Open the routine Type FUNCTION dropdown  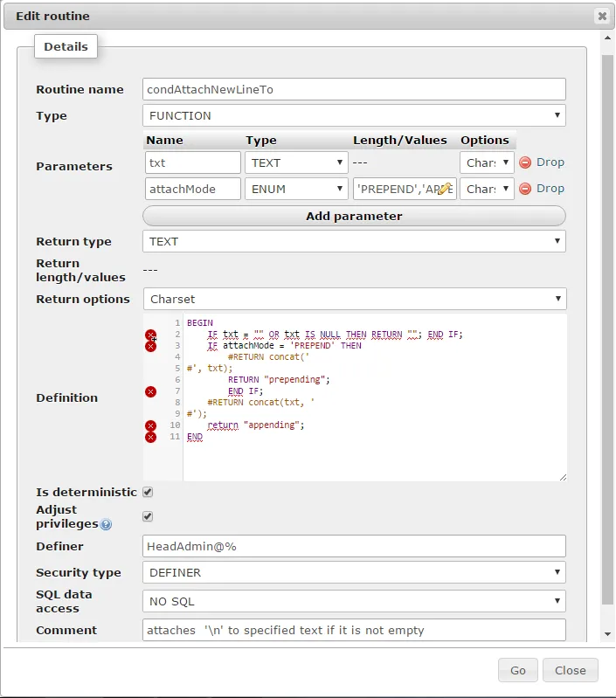(354, 115)
